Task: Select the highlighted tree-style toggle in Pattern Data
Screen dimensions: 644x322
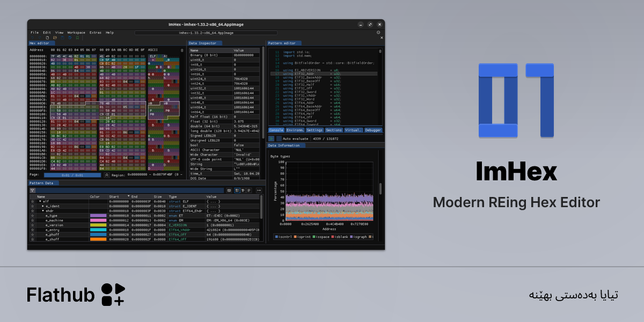Action: click(x=237, y=190)
